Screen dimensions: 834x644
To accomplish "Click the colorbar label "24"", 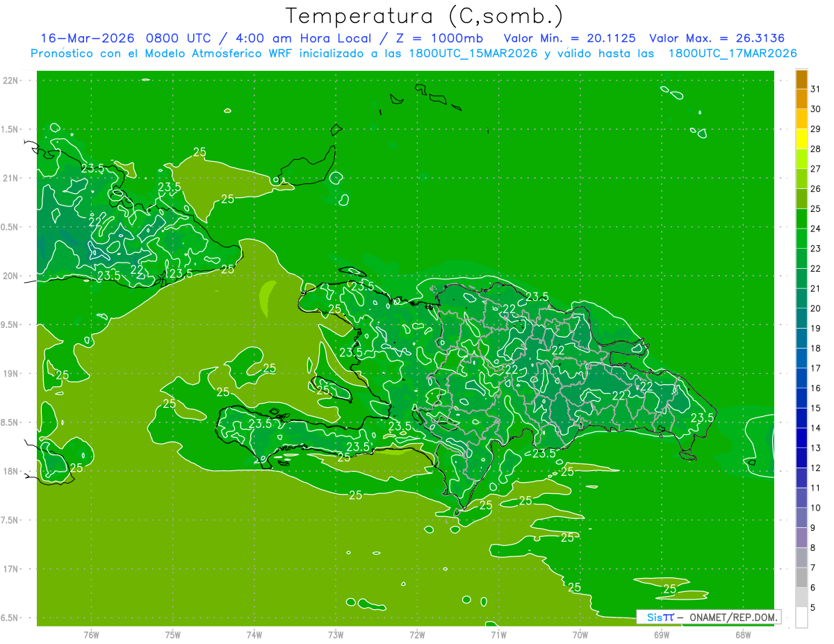I will point(815,229).
